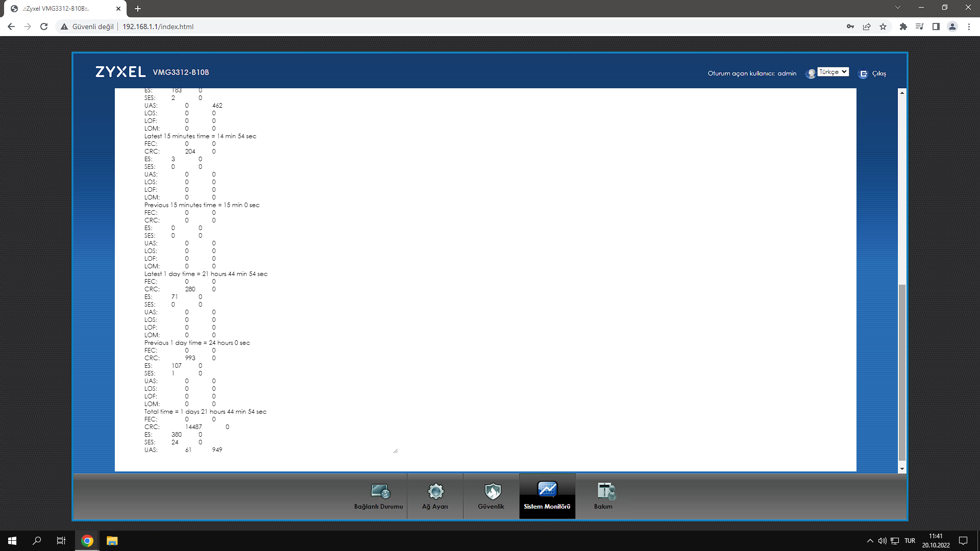
Task: Click the saved passwords key icon
Action: (x=850, y=27)
